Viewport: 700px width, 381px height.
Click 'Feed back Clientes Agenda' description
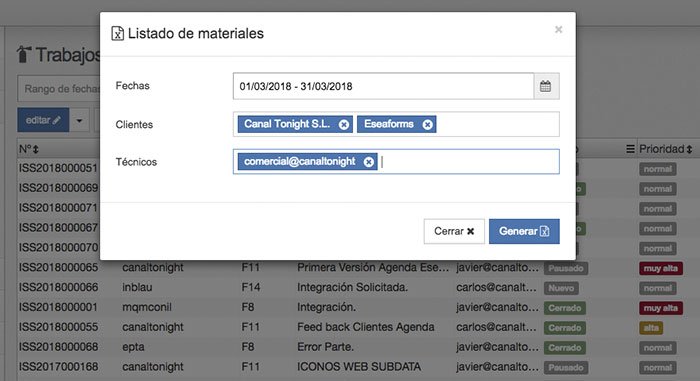click(x=366, y=327)
